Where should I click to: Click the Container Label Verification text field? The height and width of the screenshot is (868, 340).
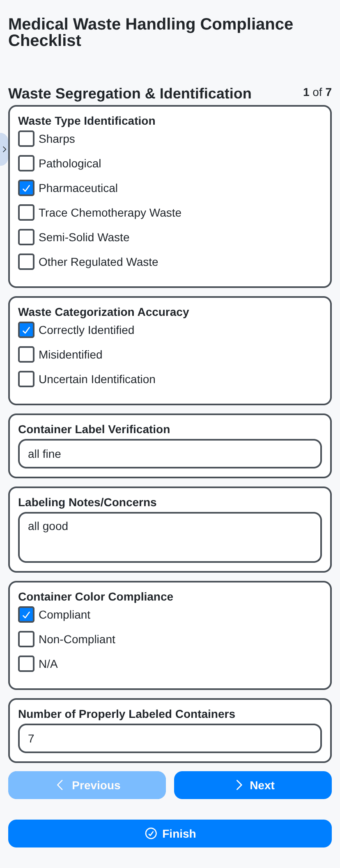(x=170, y=454)
